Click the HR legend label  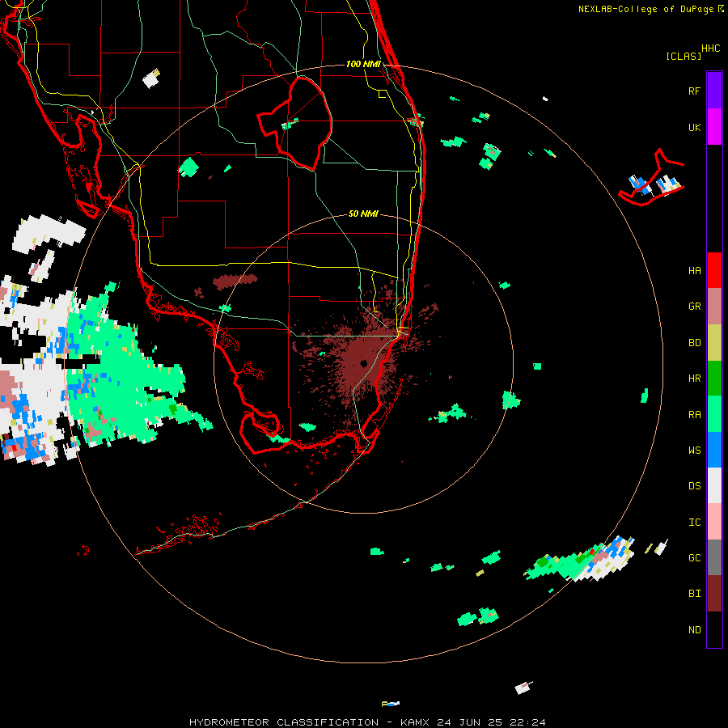694,379
